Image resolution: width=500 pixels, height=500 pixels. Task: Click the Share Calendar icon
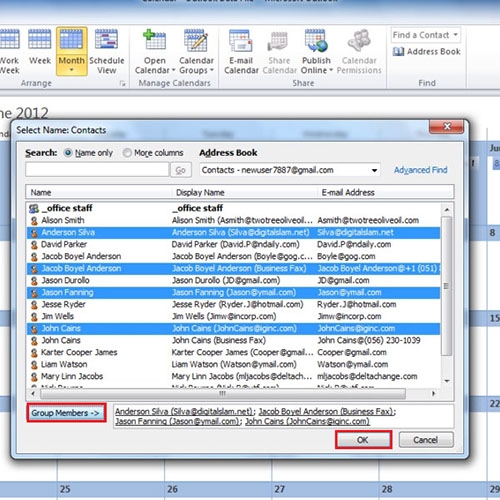(278, 41)
